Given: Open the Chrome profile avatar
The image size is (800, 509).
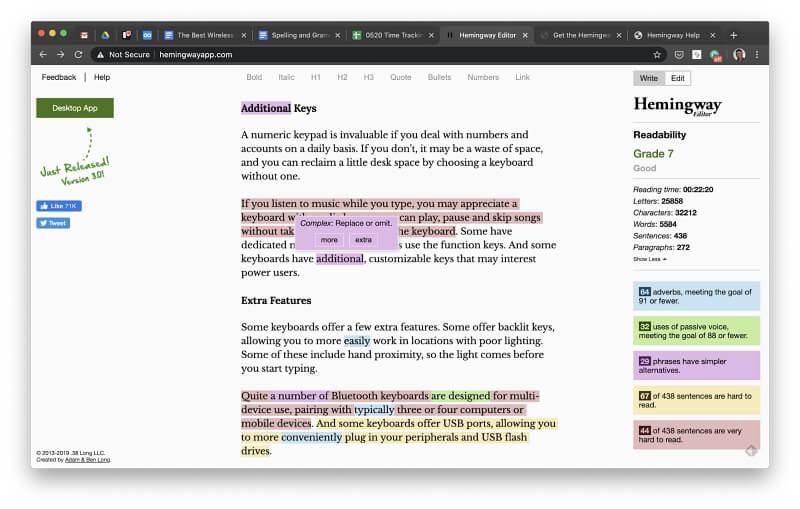Looking at the screenshot, I should (739, 55).
